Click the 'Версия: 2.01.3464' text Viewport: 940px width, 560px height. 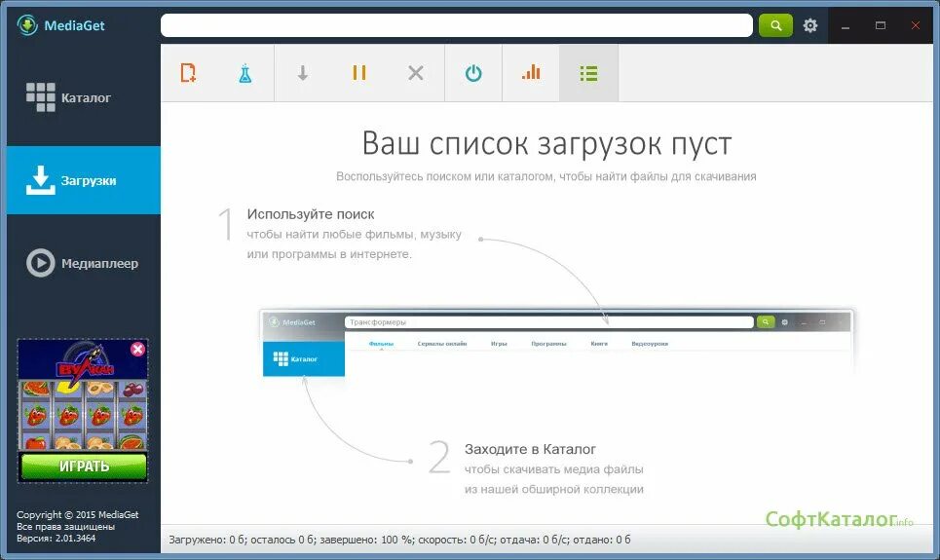pos(56,539)
